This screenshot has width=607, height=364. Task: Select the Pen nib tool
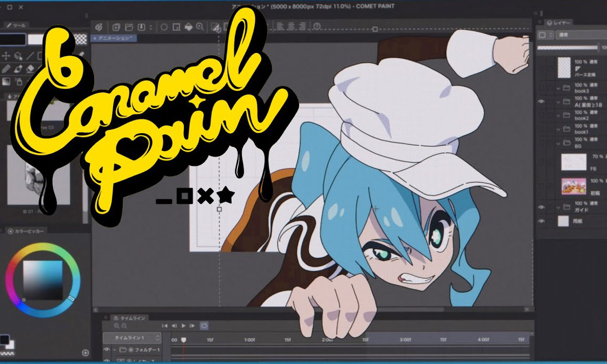[18, 69]
